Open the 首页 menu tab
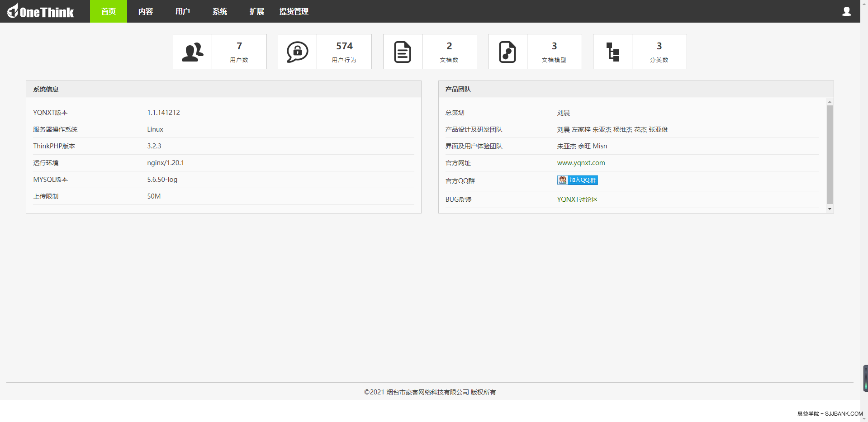Screen dimensions: 868x422 (x=109, y=11)
